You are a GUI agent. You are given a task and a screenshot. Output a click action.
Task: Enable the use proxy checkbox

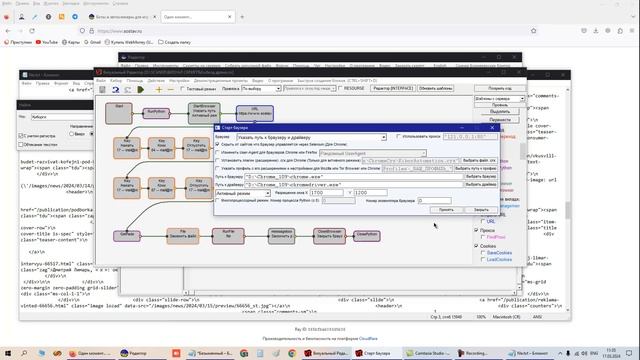pyautogui.click(x=398, y=137)
